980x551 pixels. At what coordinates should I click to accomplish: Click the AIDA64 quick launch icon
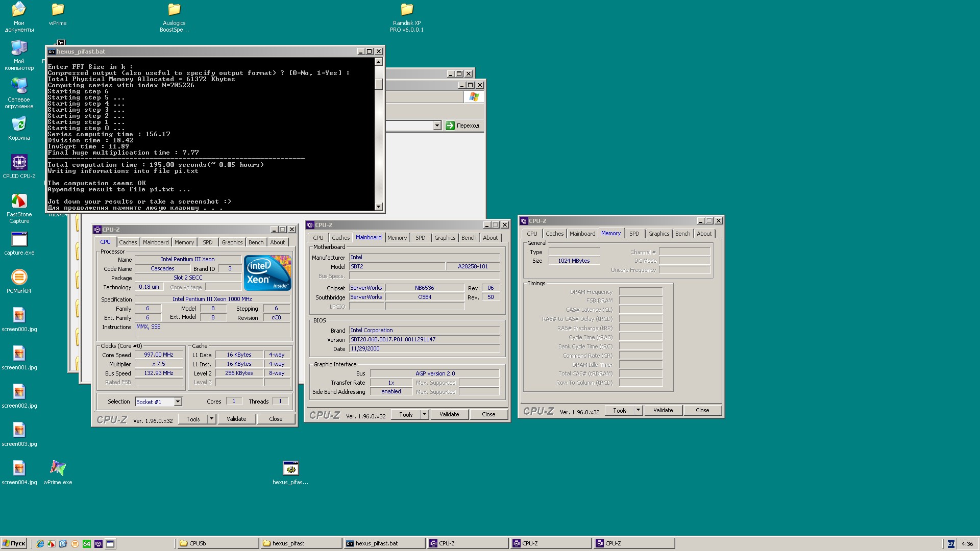tap(87, 544)
